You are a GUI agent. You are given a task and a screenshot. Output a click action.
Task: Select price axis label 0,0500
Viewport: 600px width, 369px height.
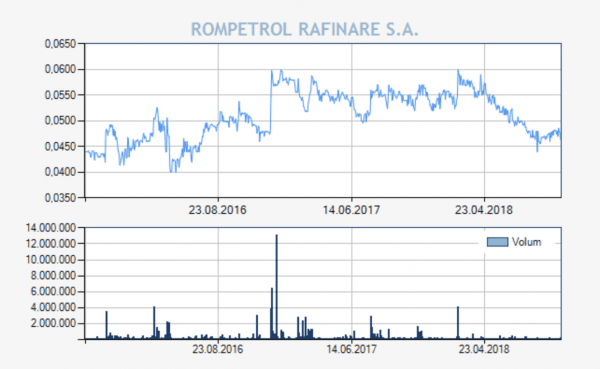(x=60, y=121)
